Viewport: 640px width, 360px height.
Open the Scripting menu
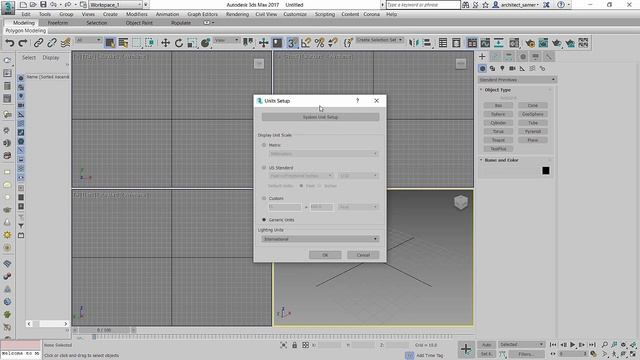click(325, 14)
